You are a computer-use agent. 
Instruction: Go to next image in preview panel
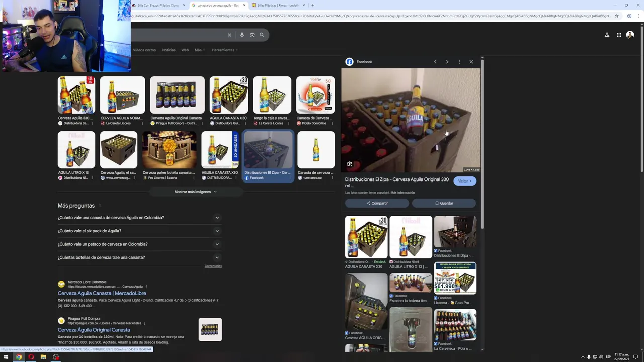click(447, 62)
